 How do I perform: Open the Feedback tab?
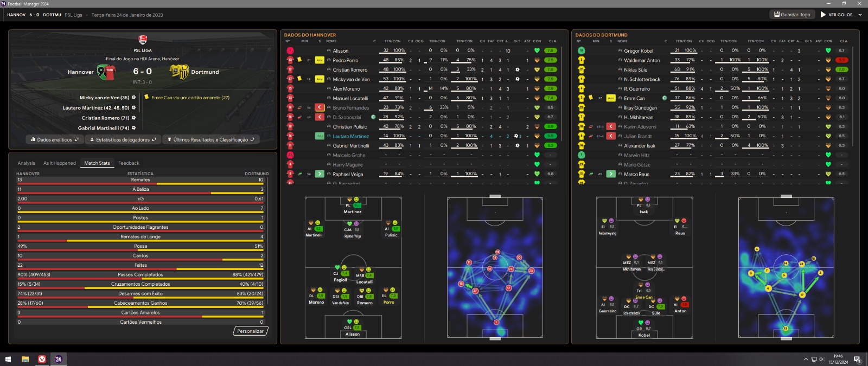tap(129, 163)
